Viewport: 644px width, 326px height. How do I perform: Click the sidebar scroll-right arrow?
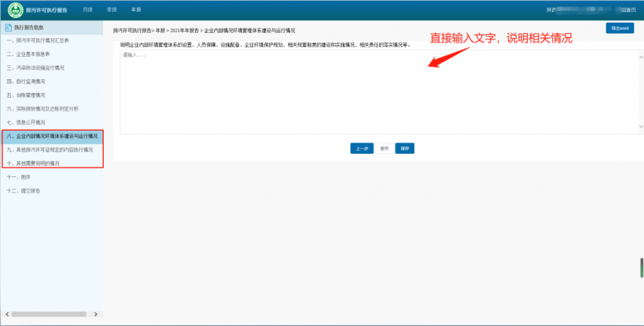96,313
